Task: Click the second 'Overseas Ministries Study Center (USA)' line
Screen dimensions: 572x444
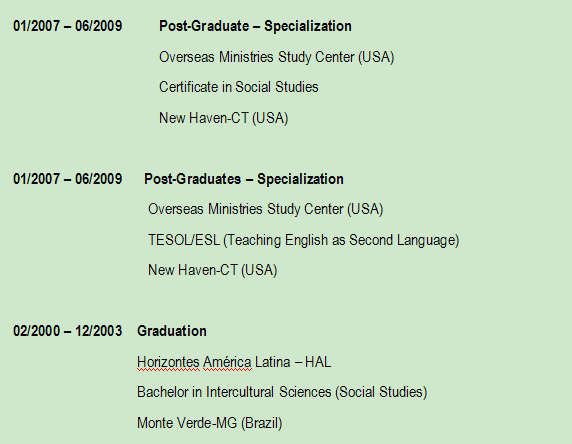Action: 266,209
